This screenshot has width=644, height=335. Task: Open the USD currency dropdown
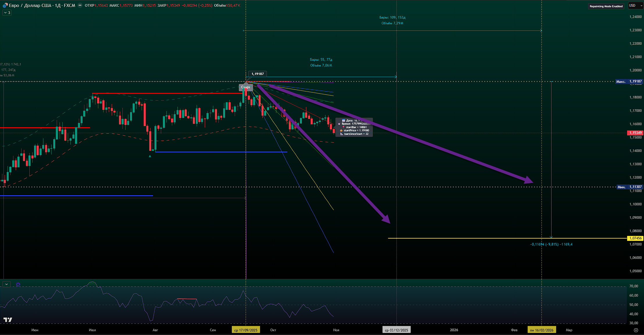pos(635,6)
